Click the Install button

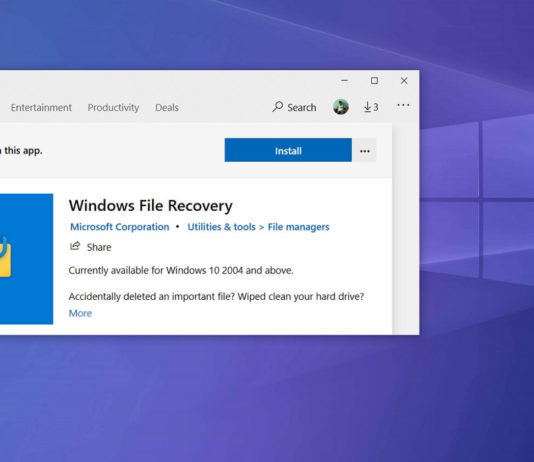point(288,150)
